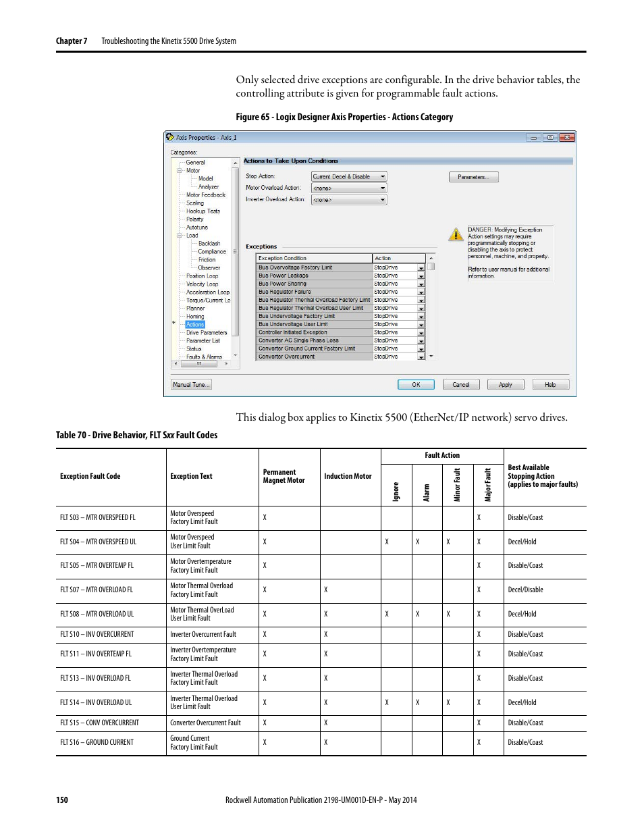Screen dimensions: 644x834
Task: Open Help from the dialog
Action: (x=550, y=384)
